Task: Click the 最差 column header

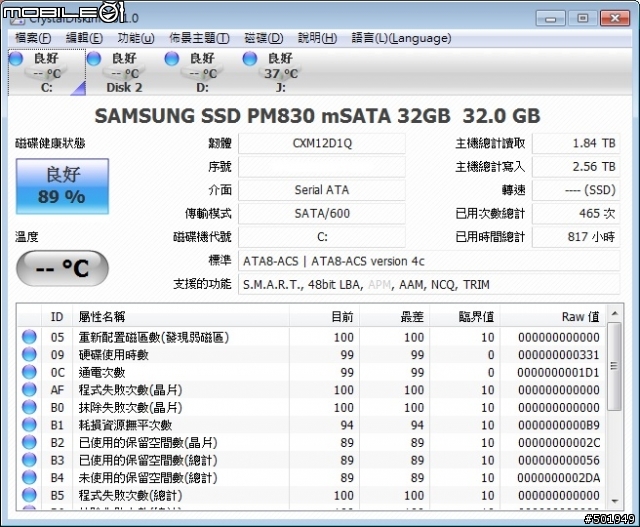Action: coord(395,317)
